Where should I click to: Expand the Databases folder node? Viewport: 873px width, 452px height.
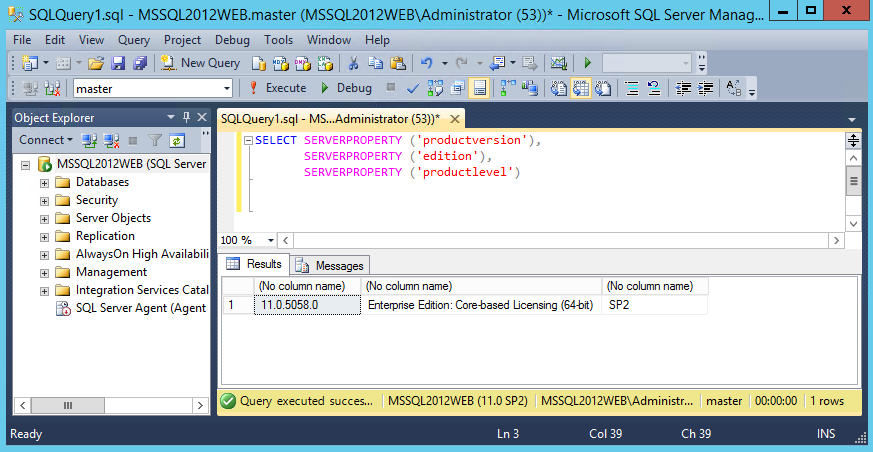tap(44, 182)
